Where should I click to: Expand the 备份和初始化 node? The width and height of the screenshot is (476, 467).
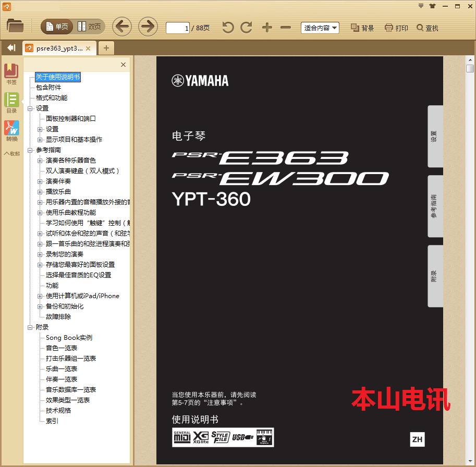[40, 306]
